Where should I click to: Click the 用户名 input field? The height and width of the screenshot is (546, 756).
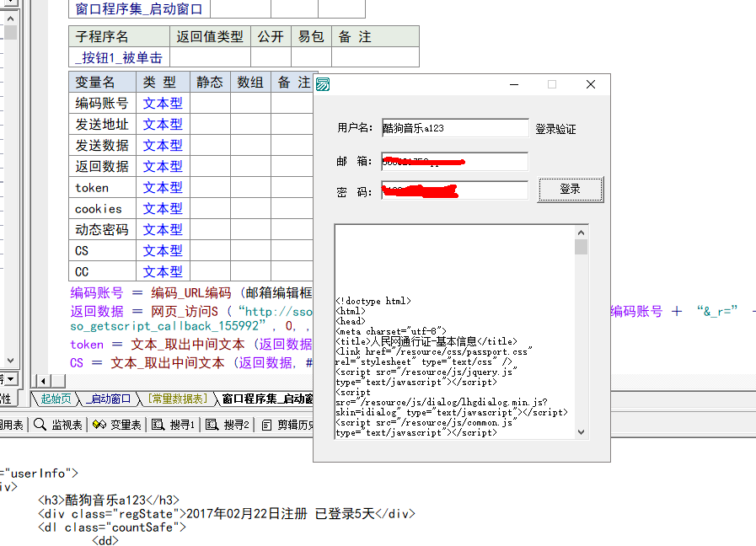coord(454,128)
